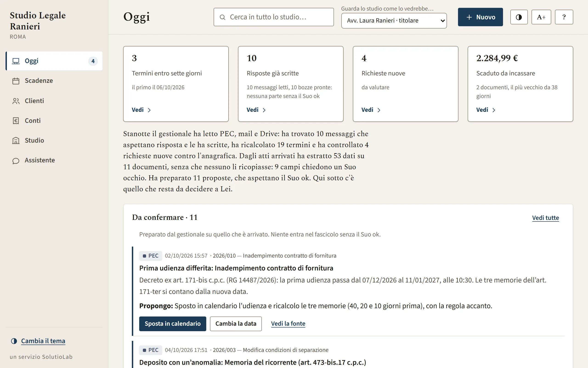Open the Assistente chat section

(x=54, y=160)
